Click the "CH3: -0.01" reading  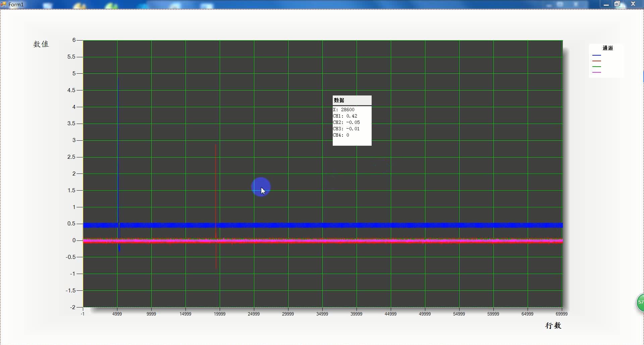[346, 129]
